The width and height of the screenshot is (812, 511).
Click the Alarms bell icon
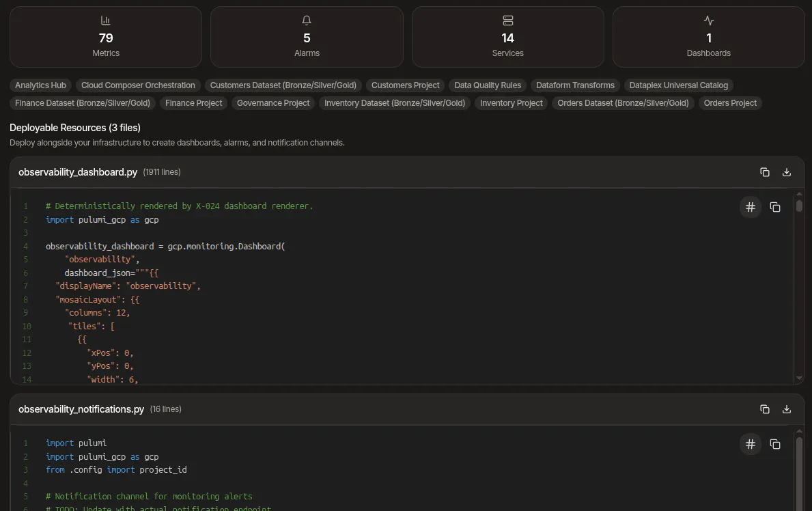point(307,20)
